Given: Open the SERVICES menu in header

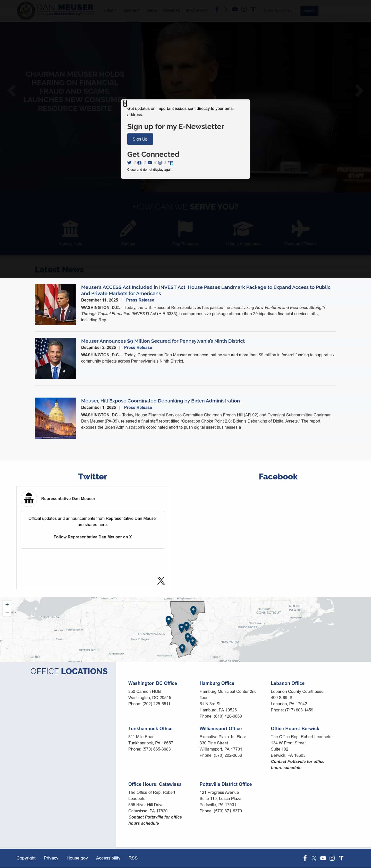Looking at the screenshot, I should 171,11.
